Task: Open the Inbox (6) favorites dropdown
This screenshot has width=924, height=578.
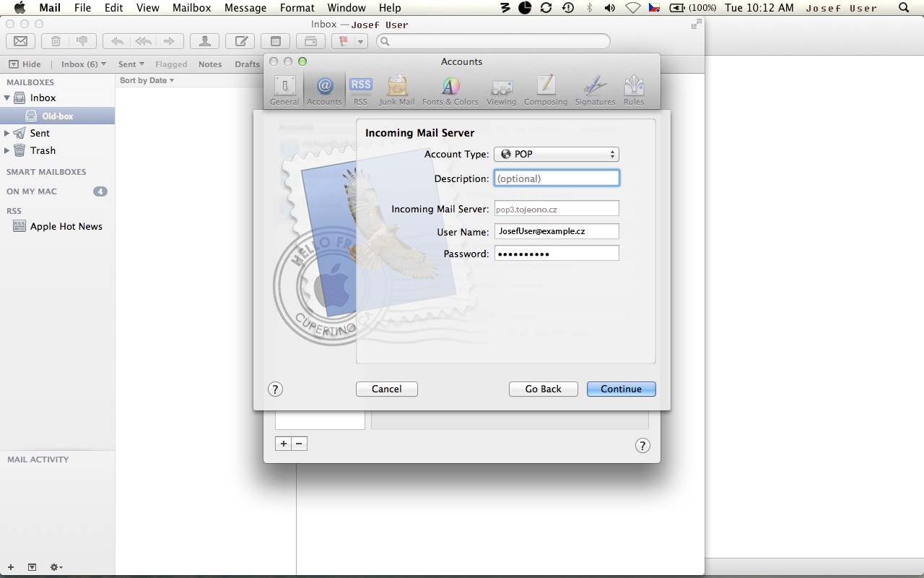Action: tap(84, 64)
